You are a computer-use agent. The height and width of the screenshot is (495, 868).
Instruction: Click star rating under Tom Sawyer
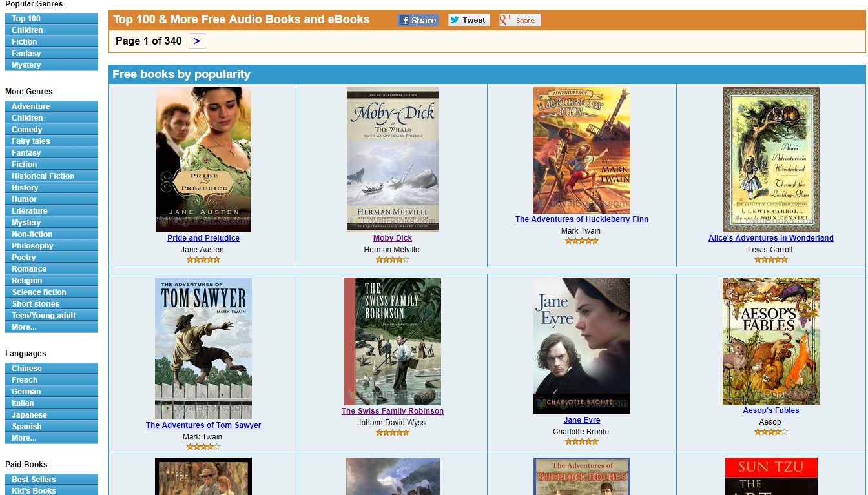click(x=203, y=447)
